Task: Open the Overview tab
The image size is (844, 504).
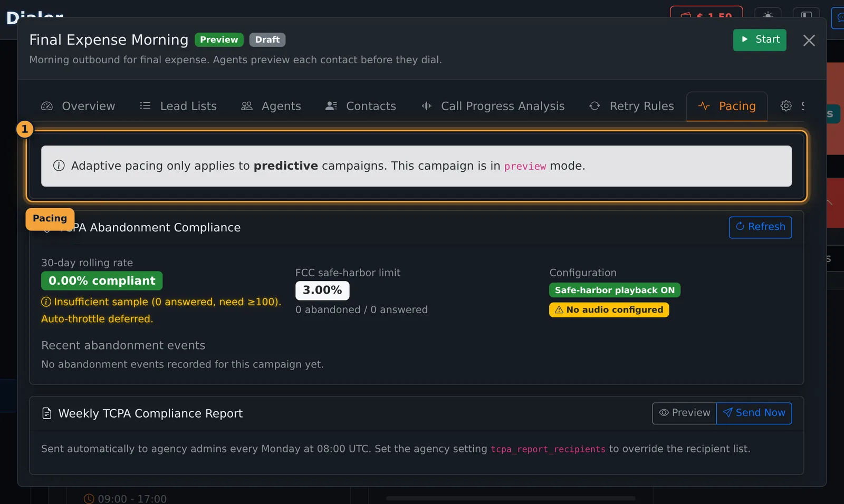Action: 78,106
